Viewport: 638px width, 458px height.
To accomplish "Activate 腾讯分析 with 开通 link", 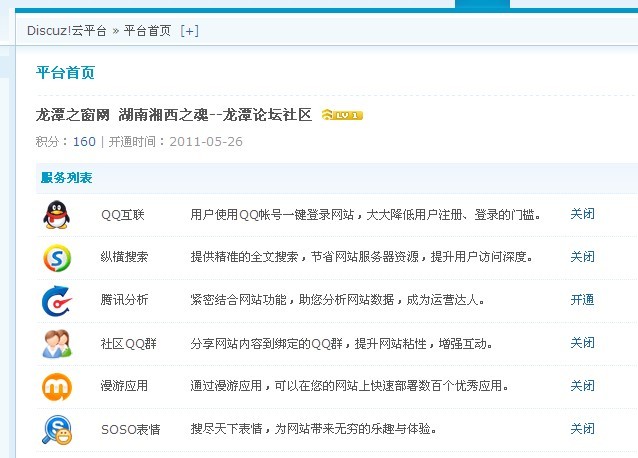I will click(x=582, y=300).
